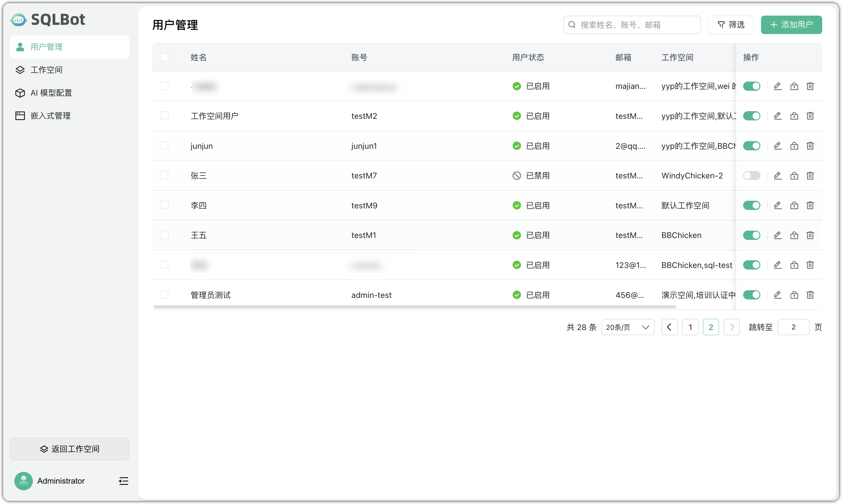Click the 添加用户 button
The height and width of the screenshot is (504, 842).
[x=791, y=25]
